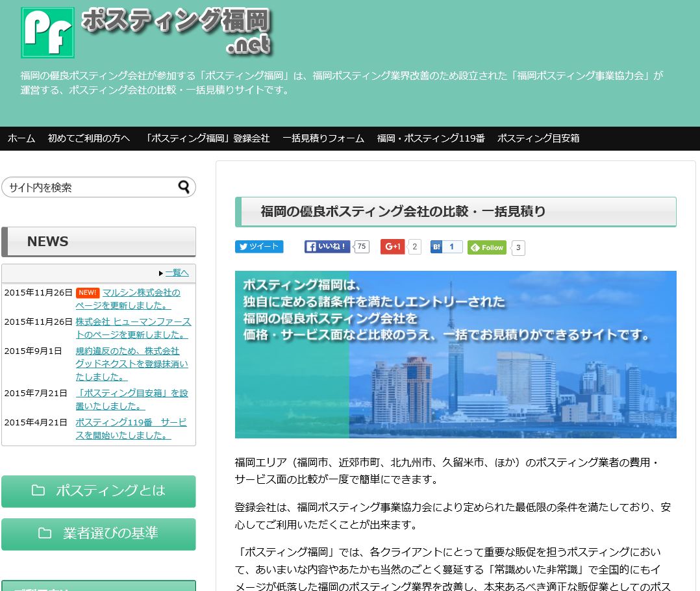Screen dimensions: 700x591
Task: Open ポスティング目安箱 from the navigation bar
Action: (x=538, y=138)
